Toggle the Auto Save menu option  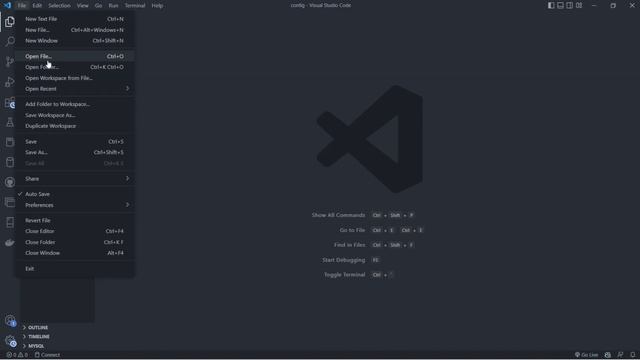(x=75, y=194)
